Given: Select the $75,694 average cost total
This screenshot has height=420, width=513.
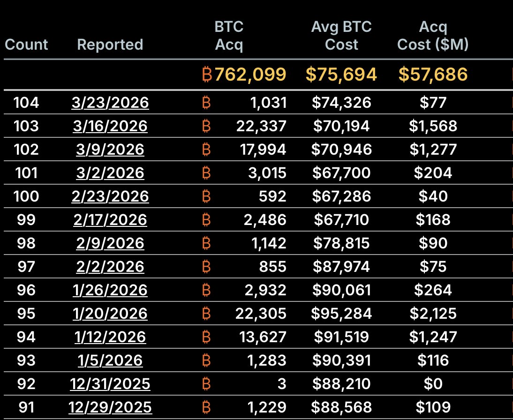Looking at the screenshot, I should 341,74.
